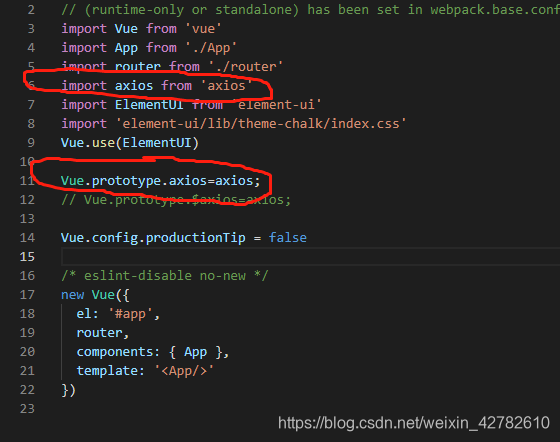
Task: Click "/* eslint-disable no-new */" comment
Action: [x=165, y=276]
